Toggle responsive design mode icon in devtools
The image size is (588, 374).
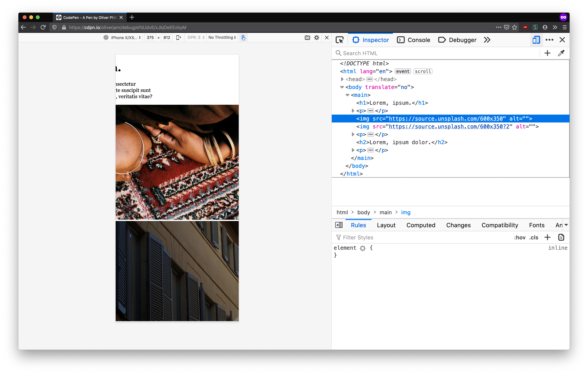[x=536, y=40]
